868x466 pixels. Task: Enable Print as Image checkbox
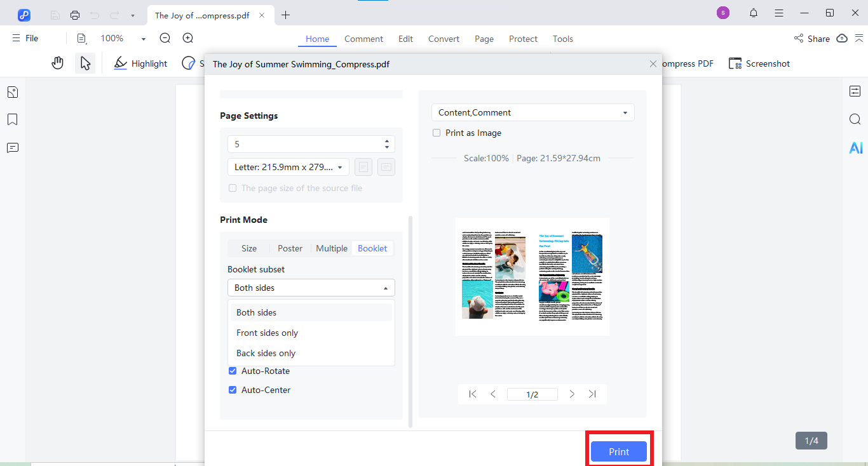[437, 133]
